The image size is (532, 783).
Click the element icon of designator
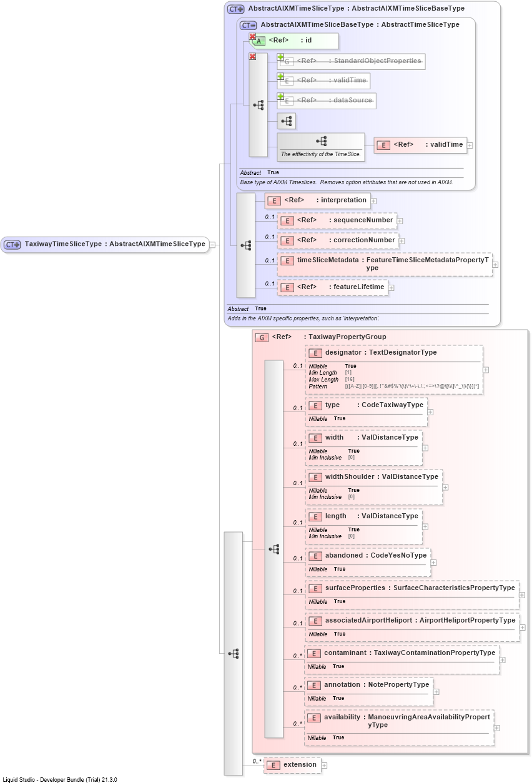315,353
